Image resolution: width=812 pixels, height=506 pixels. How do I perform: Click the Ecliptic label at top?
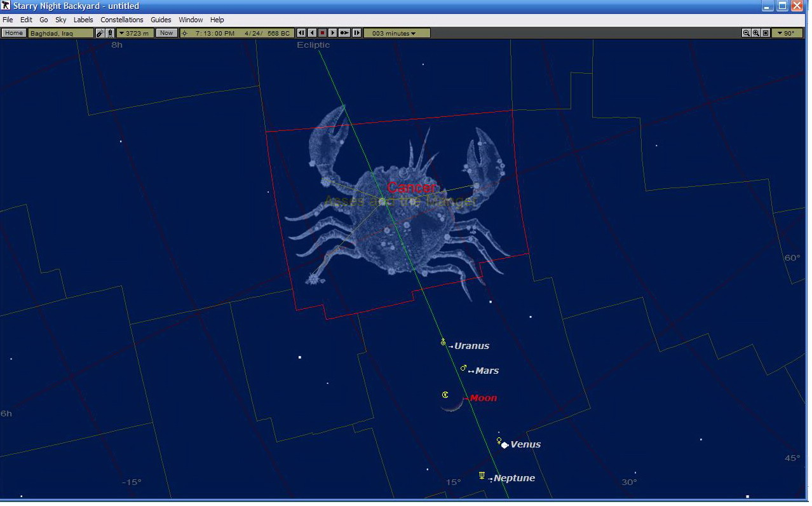[313, 45]
